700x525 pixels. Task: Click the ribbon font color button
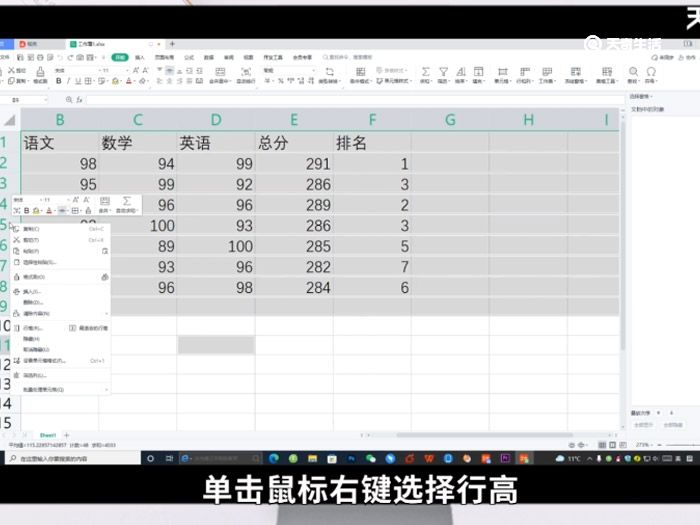pyautogui.click(x=129, y=81)
